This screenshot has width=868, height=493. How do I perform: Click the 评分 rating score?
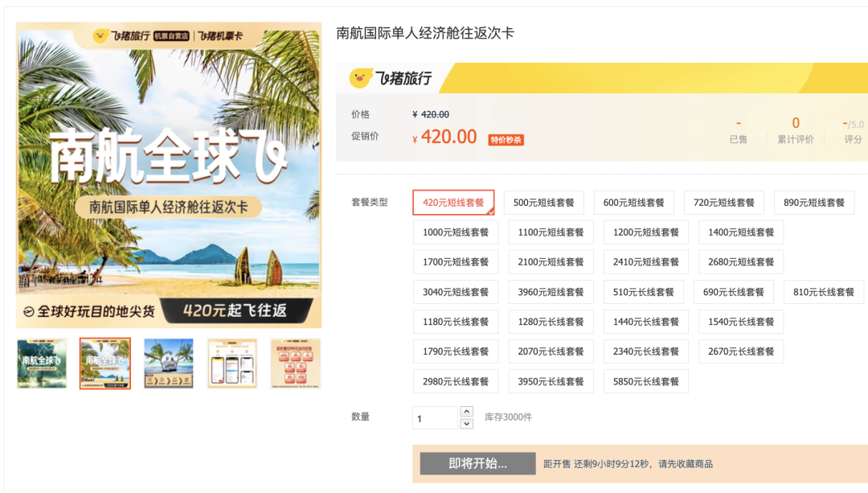[853, 131]
